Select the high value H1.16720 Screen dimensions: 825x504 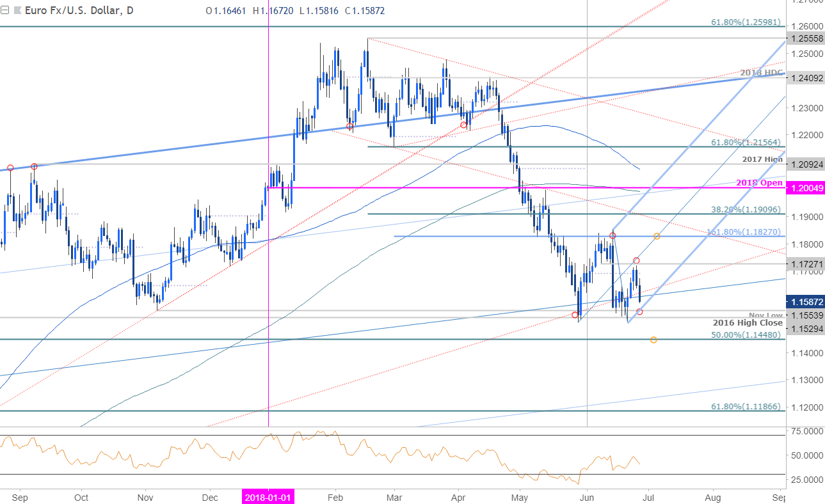pyautogui.click(x=274, y=11)
